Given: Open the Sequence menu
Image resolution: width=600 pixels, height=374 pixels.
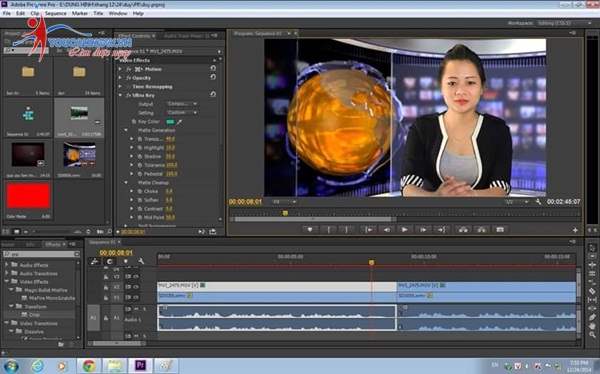Looking at the screenshot, I should pos(56,13).
